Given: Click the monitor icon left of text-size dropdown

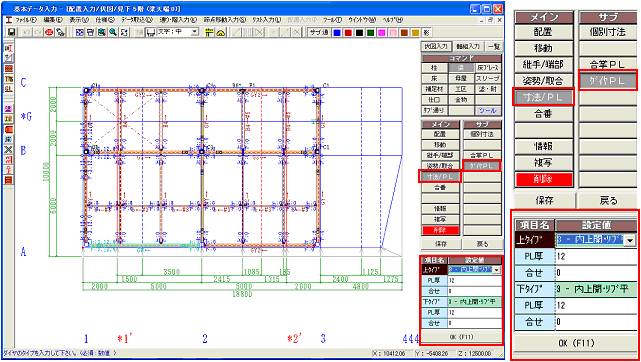Looking at the screenshot, I should pyautogui.click(x=151, y=32).
